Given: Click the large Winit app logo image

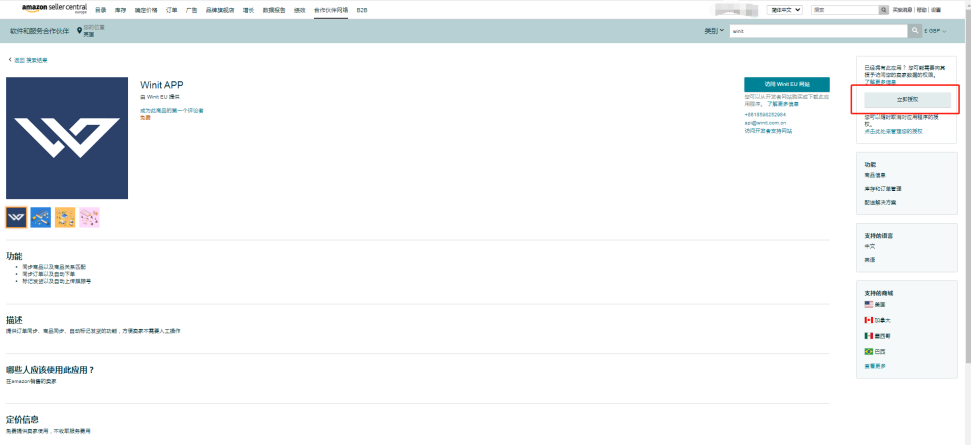Looking at the screenshot, I should click(x=67, y=138).
